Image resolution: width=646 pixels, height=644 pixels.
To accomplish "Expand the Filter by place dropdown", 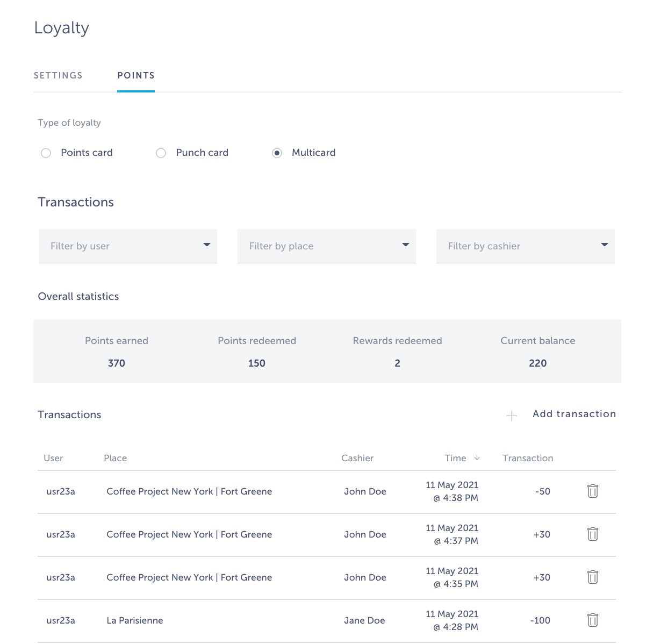I will tap(327, 246).
